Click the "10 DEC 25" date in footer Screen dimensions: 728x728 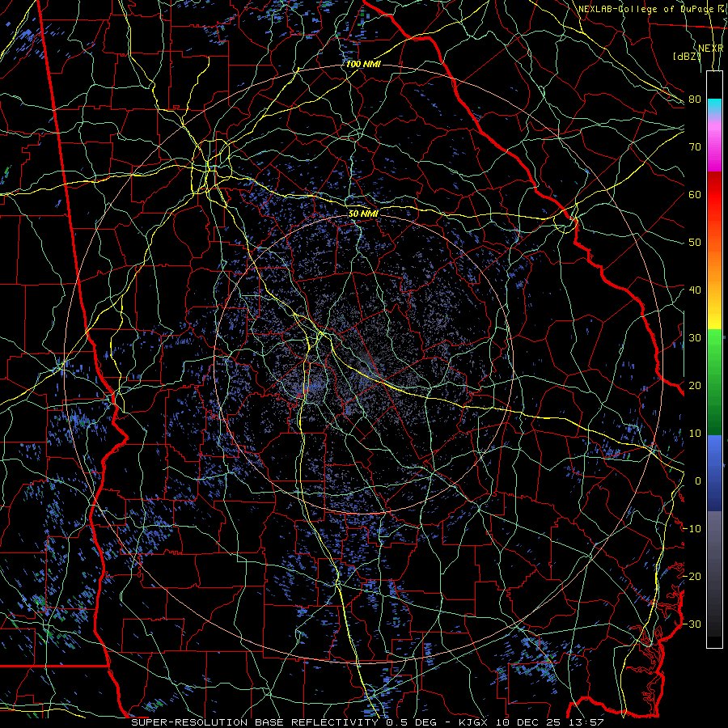pyautogui.click(x=527, y=722)
